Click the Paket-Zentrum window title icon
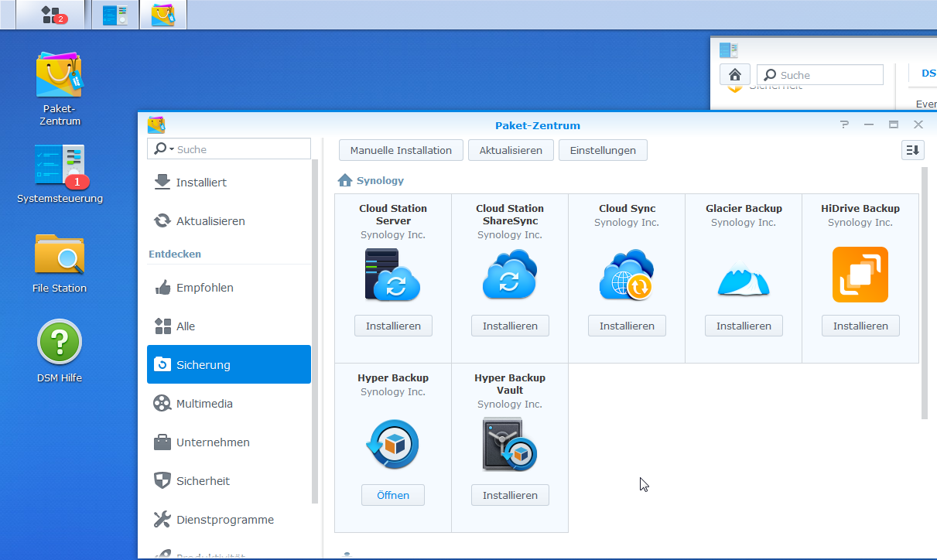Screen dimensions: 937x560 coord(156,125)
